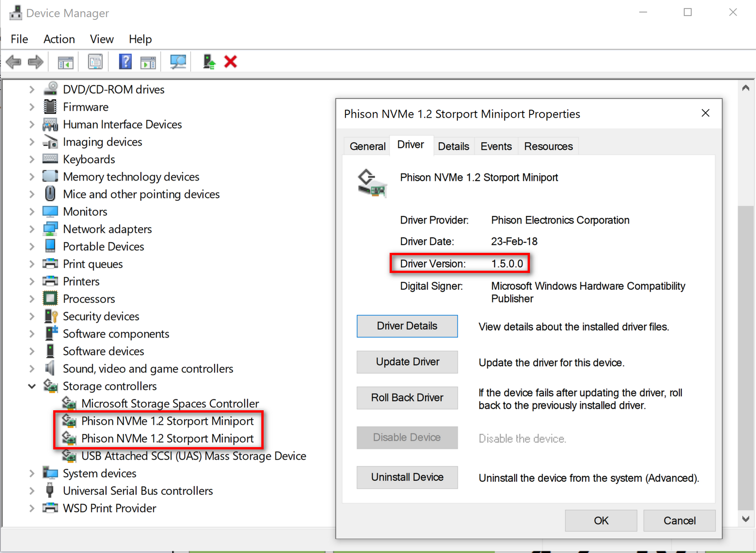
Task: Expand the Keyboards node
Action: [32, 159]
